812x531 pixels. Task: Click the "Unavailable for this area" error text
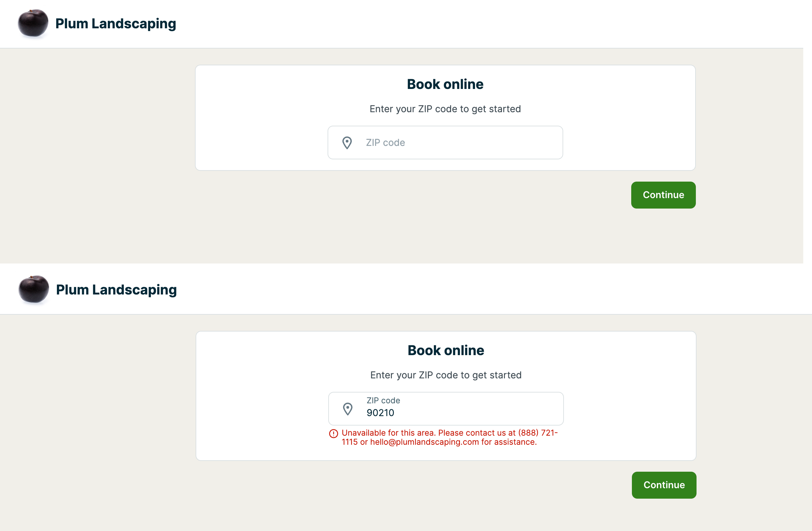click(x=389, y=433)
